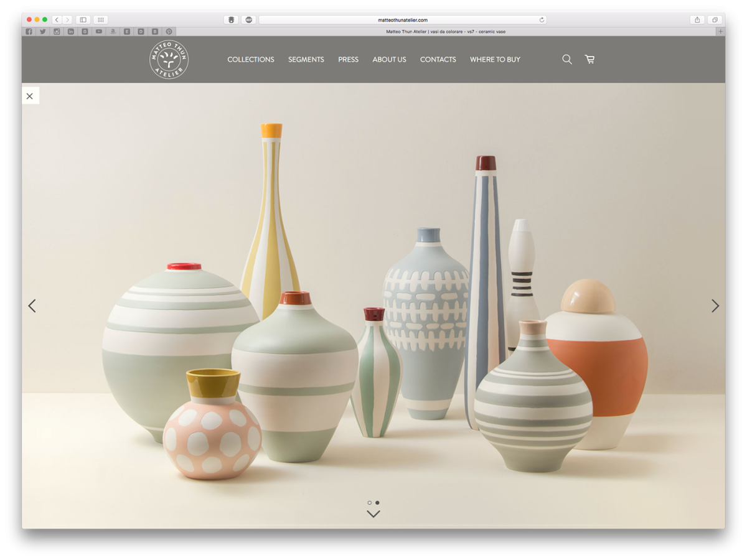
Task: Open the Twitter pinned tab
Action: [43, 32]
